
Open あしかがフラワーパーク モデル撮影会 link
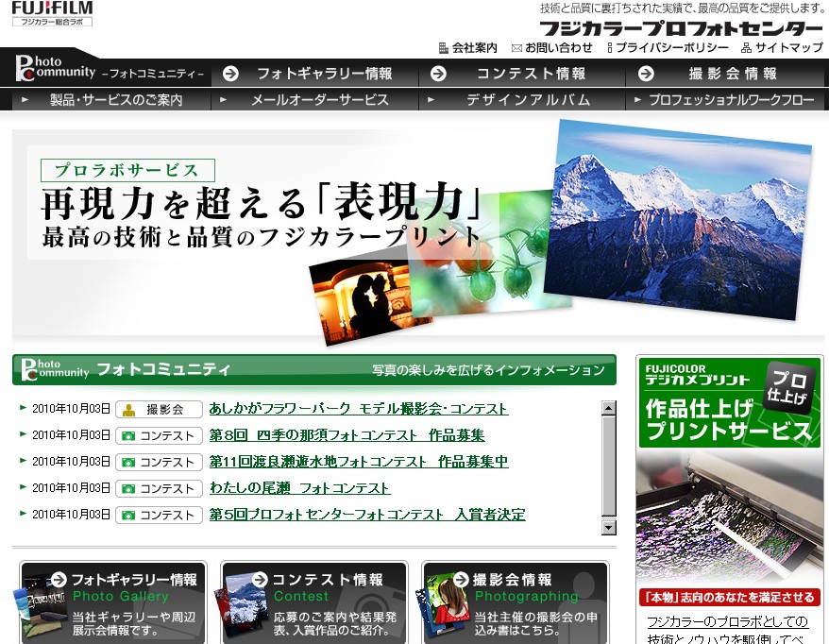pos(358,409)
